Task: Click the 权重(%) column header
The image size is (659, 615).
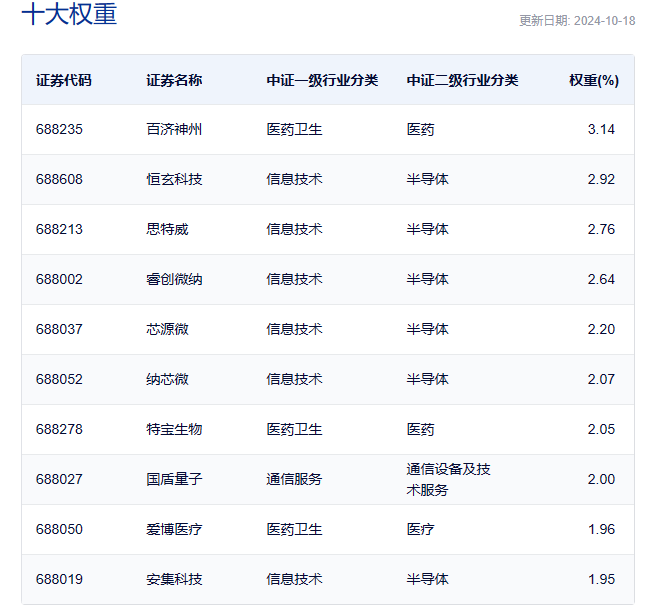Action: 594,80
